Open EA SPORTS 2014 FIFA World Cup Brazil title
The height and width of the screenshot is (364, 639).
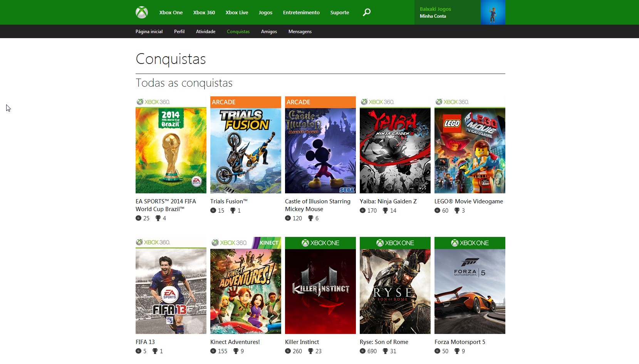pos(166,205)
